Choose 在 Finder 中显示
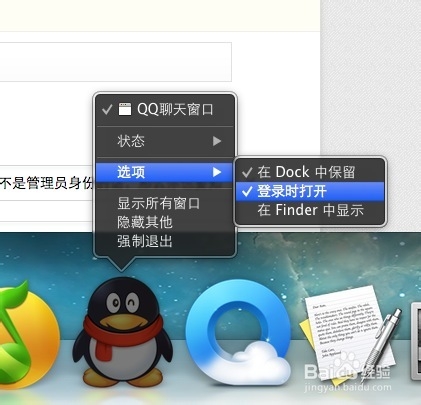The width and height of the screenshot is (421, 405). tap(310, 210)
